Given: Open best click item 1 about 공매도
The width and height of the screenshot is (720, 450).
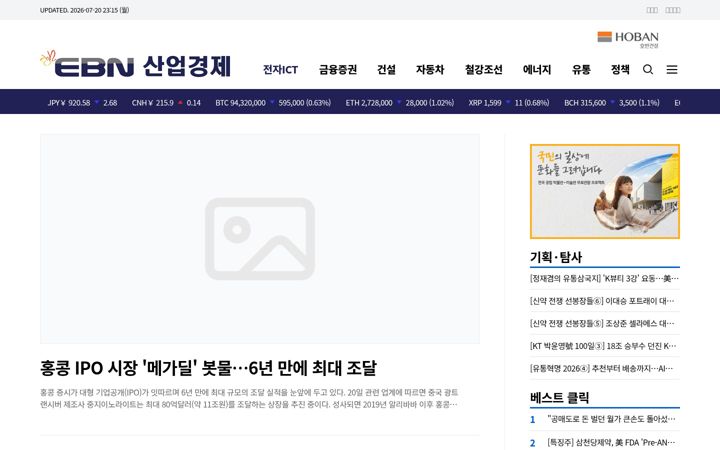Looking at the screenshot, I should coord(611,419).
